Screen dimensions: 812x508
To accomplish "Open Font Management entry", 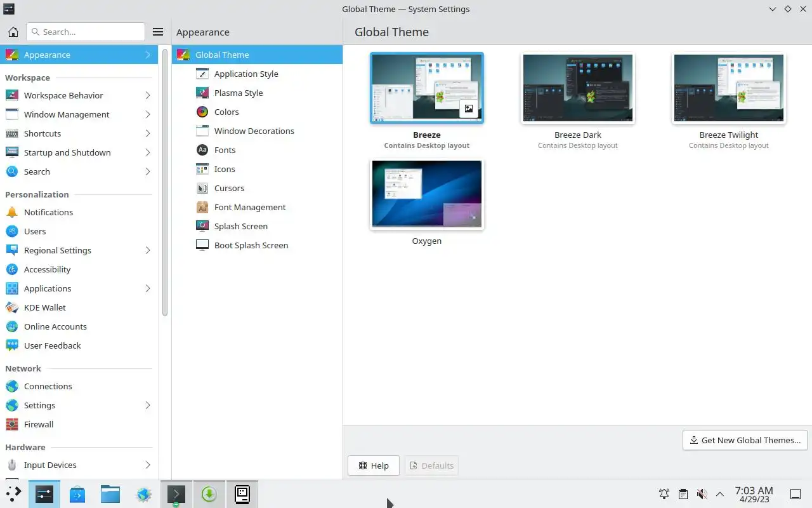I will click(x=257, y=207).
